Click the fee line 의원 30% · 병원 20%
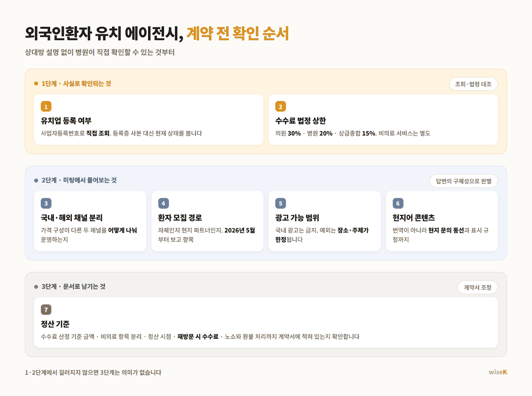Screen dimensions: 532x396 [353, 133]
